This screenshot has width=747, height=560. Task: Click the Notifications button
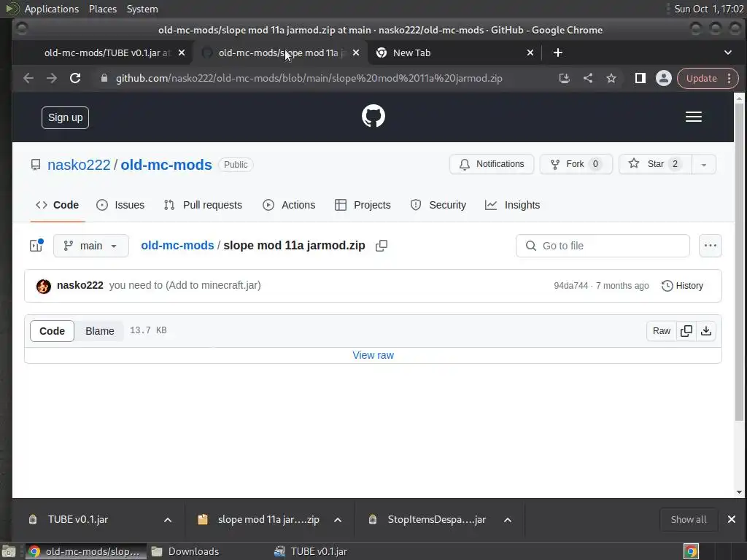[x=492, y=164]
